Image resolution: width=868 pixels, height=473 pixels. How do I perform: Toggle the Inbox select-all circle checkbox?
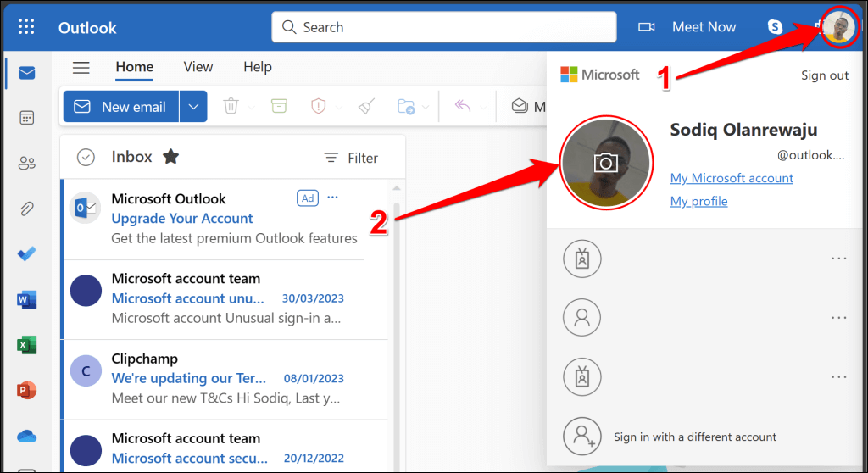click(86, 157)
